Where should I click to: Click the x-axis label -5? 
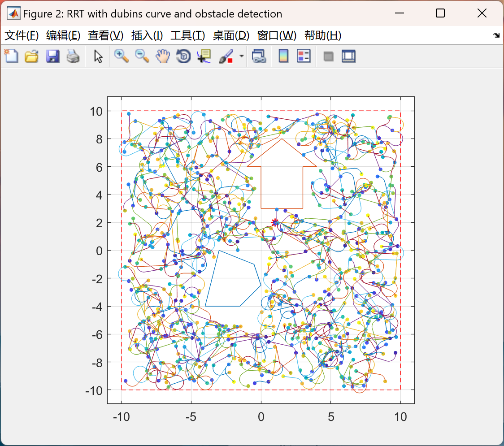point(191,417)
